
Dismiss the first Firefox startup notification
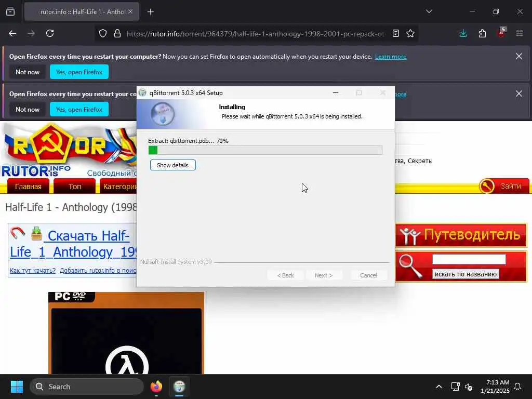(519, 56)
